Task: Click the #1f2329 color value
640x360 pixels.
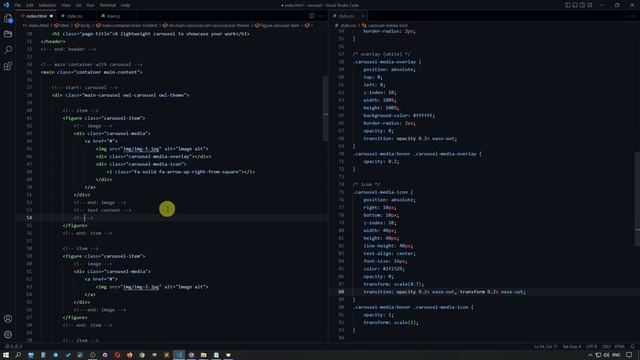Action: (393, 269)
